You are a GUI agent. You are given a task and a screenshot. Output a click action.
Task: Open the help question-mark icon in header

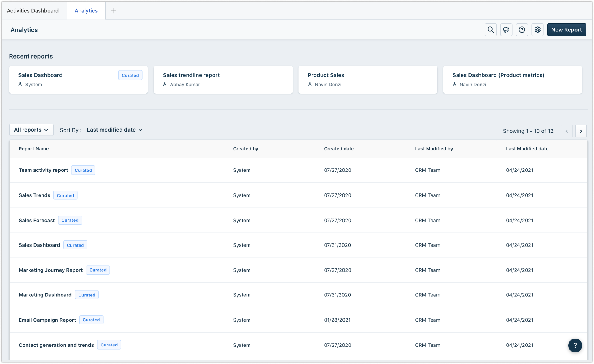pyautogui.click(x=522, y=30)
